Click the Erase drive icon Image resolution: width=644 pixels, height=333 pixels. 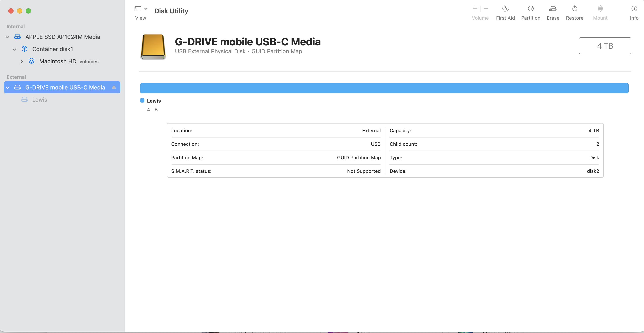point(552,9)
